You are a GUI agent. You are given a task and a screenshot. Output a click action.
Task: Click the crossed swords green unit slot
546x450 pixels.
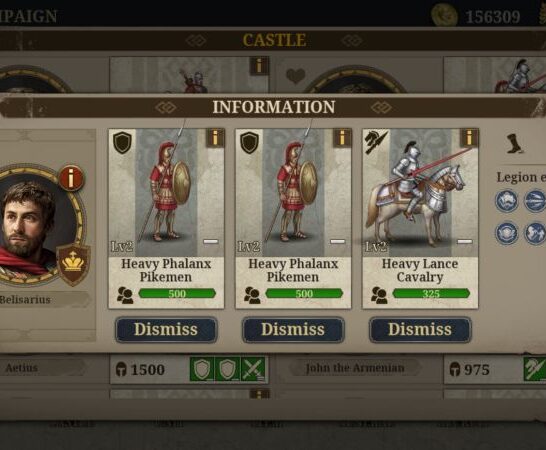coord(254,369)
